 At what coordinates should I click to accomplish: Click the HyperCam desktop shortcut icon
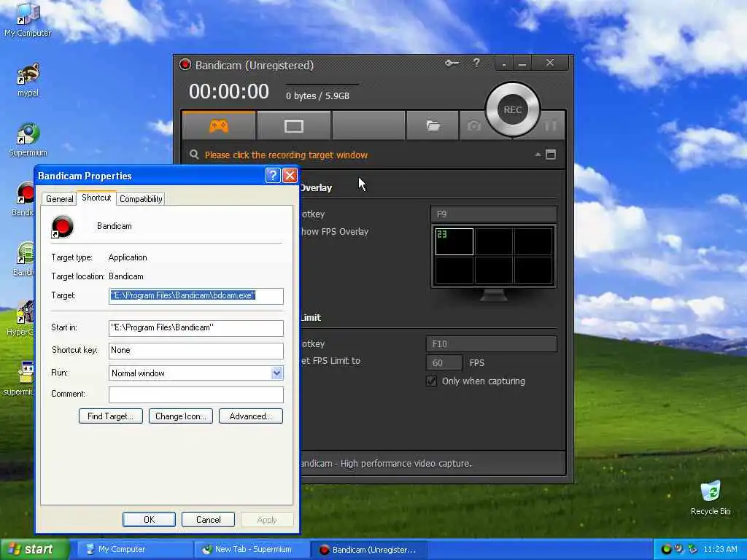point(21,319)
